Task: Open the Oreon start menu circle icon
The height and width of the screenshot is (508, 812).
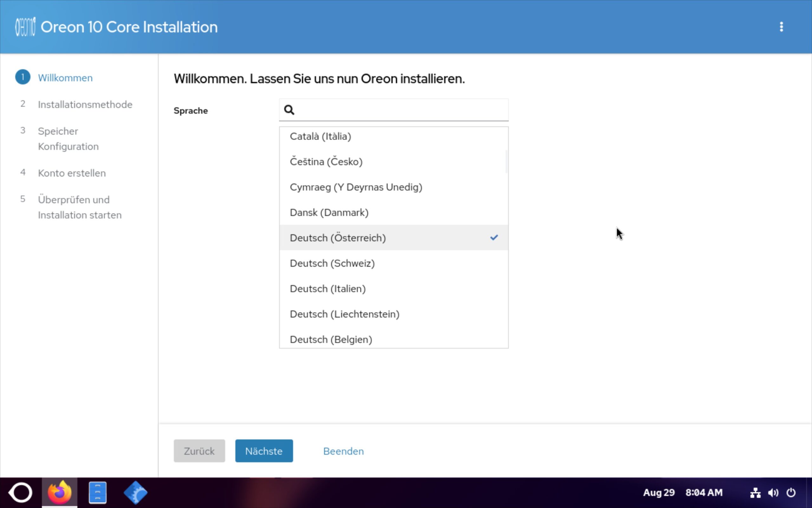Action: (21, 492)
